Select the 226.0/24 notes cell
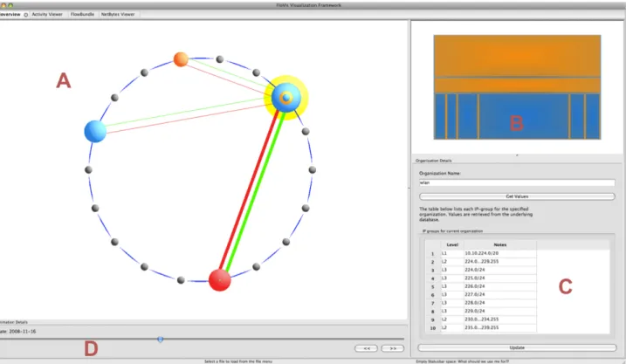The image size is (626, 364). 500,286
